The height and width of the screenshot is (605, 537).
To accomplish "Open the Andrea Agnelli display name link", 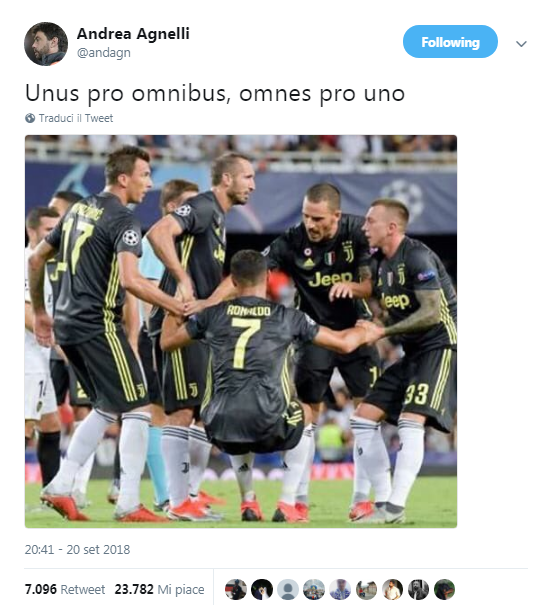I will click(133, 34).
